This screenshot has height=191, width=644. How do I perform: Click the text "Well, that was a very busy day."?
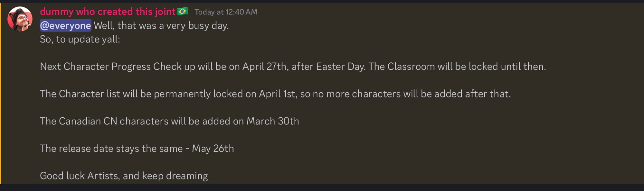point(161,26)
